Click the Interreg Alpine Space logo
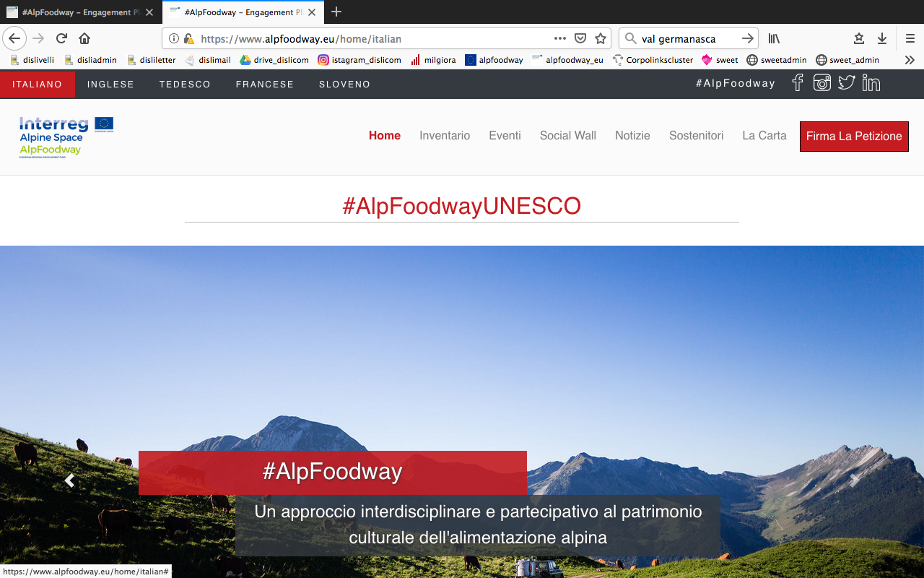This screenshot has width=924, height=578. [66, 136]
